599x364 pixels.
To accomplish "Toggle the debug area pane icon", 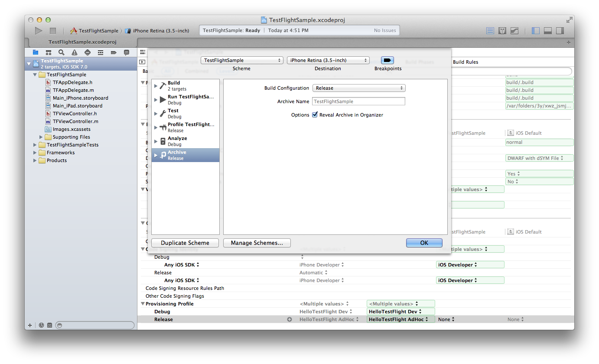I will [x=548, y=31].
